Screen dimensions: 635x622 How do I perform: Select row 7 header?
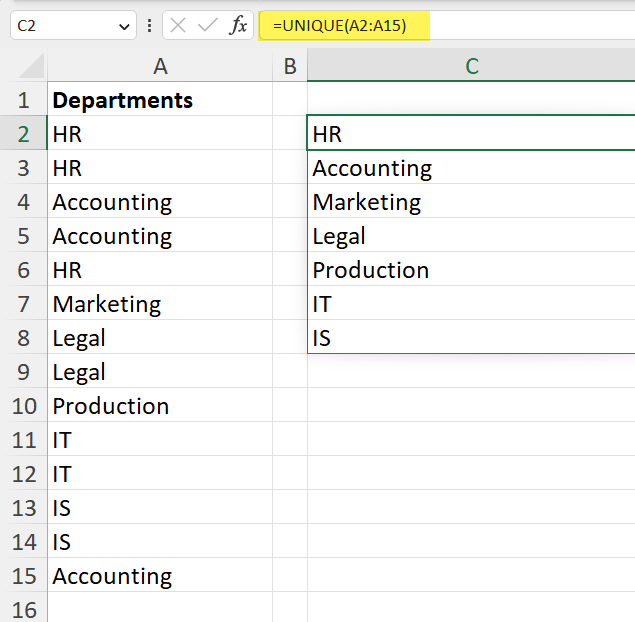coord(23,304)
